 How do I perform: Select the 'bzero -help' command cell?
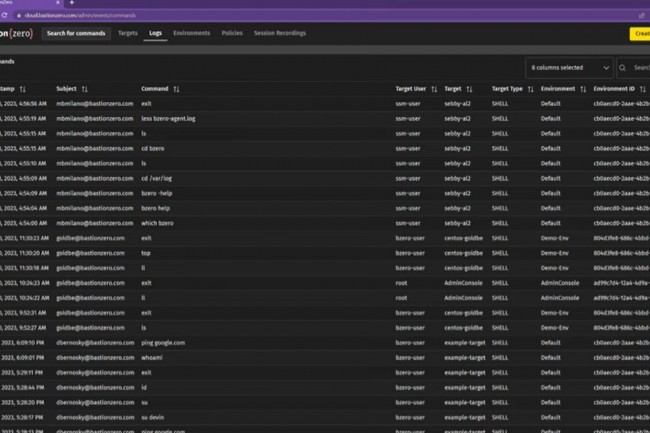[x=157, y=193]
